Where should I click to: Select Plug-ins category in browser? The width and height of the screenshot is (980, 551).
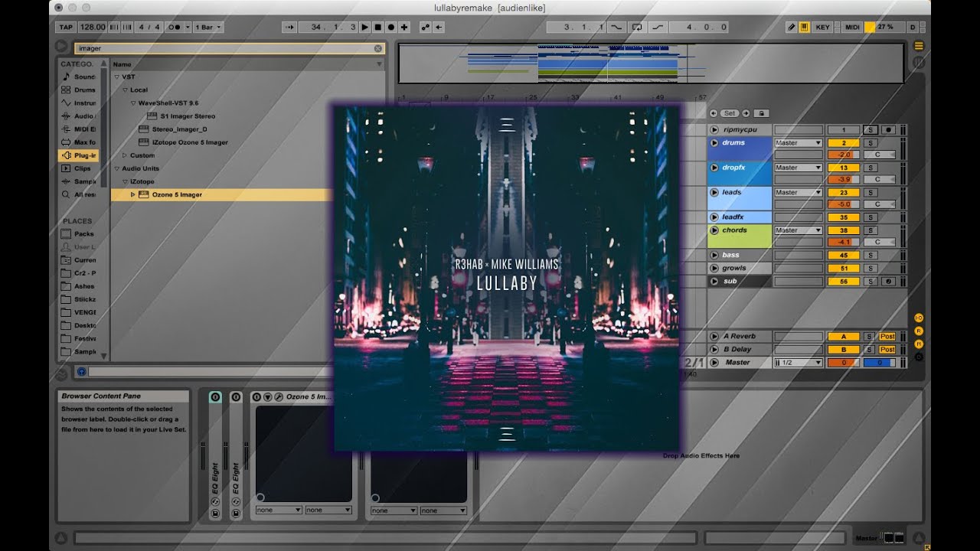pos(79,155)
